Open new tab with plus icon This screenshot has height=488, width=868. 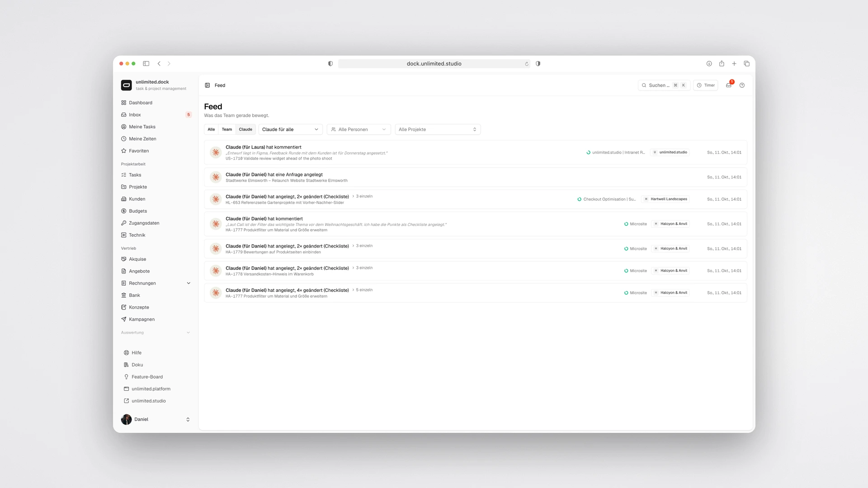click(x=734, y=64)
